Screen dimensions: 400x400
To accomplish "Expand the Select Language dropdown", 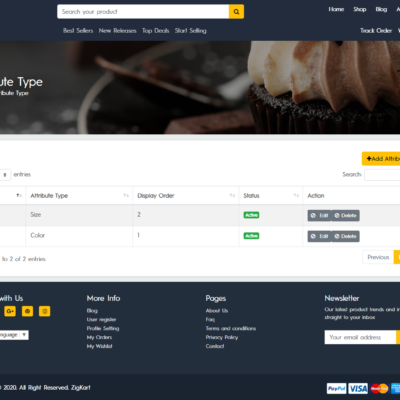I will [13, 335].
